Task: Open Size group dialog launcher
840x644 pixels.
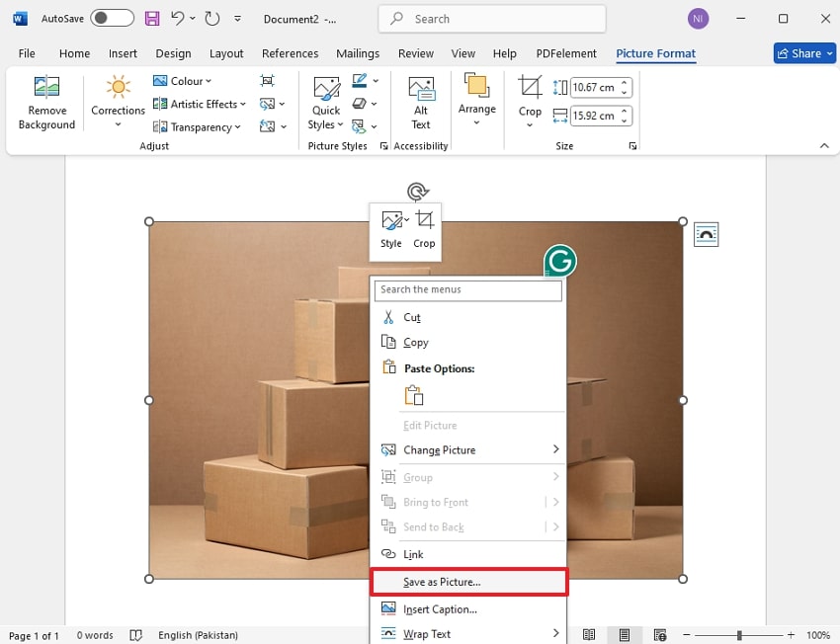Action: click(x=632, y=146)
